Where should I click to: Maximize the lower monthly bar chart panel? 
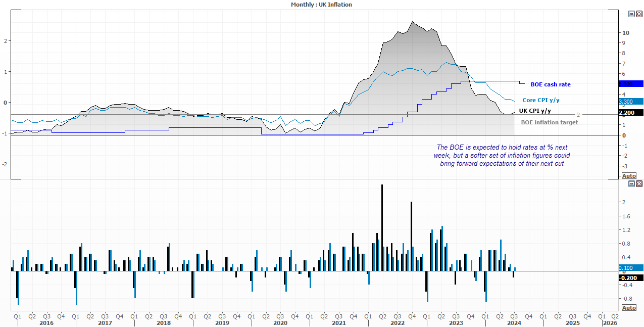[631, 183]
